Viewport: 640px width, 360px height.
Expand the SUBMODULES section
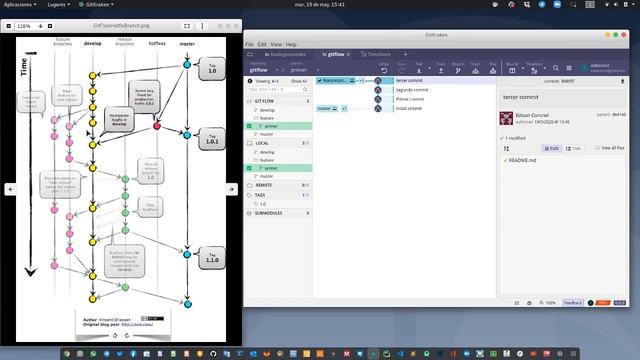[x=278, y=213]
